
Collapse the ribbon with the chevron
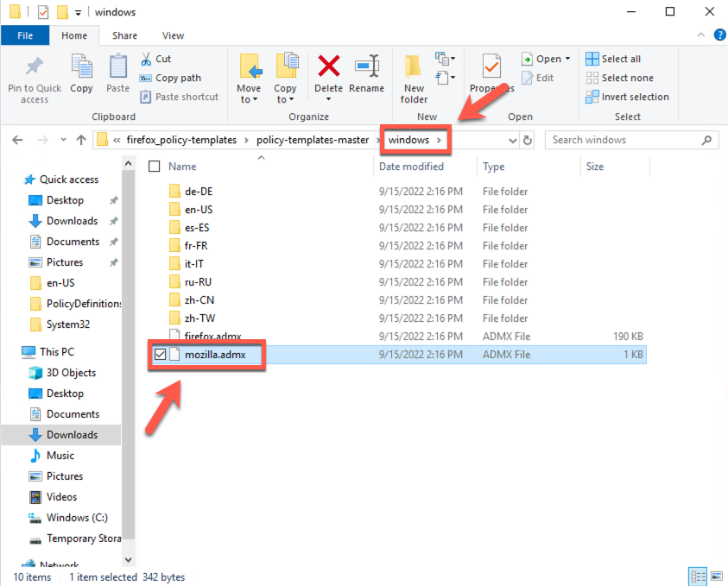[701, 35]
